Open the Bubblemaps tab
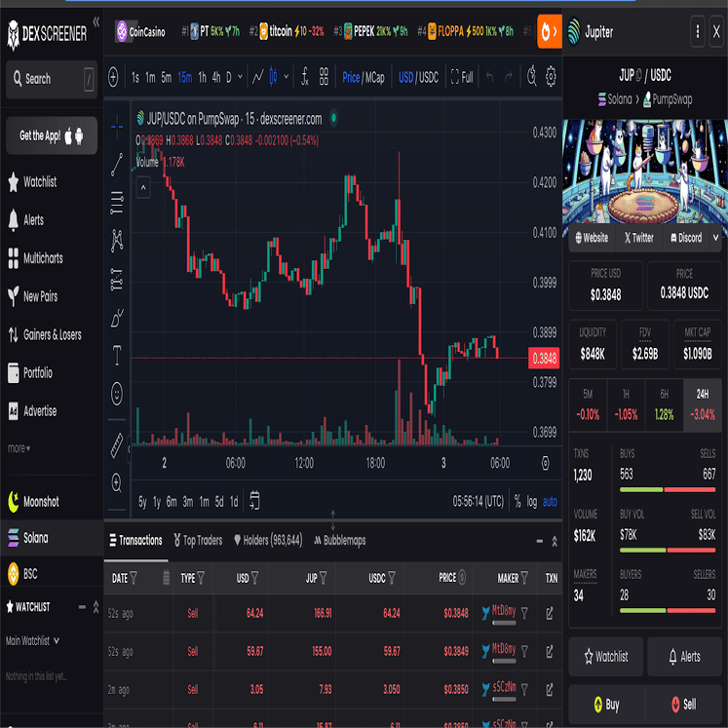Viewport: 728px width, 728px height. click(340, 541)
